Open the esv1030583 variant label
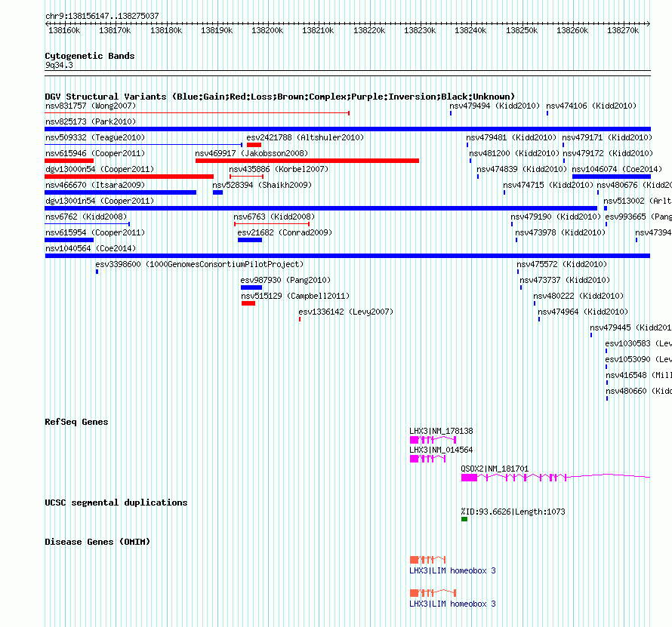 (639, 343)
